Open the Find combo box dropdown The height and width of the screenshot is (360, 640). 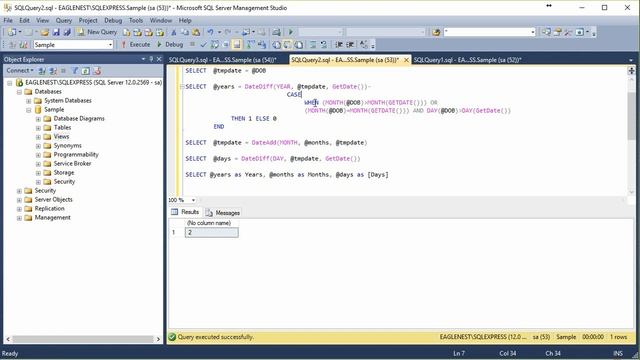533,32
